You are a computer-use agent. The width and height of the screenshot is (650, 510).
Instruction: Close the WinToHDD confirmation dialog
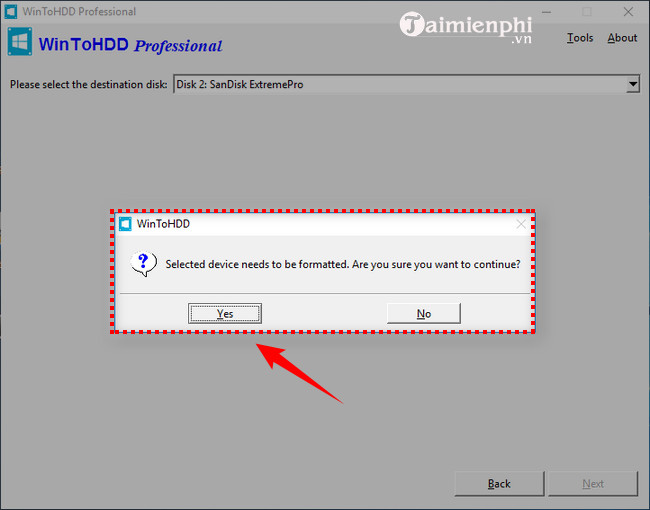pyautogui.click(x=521, y=224)
